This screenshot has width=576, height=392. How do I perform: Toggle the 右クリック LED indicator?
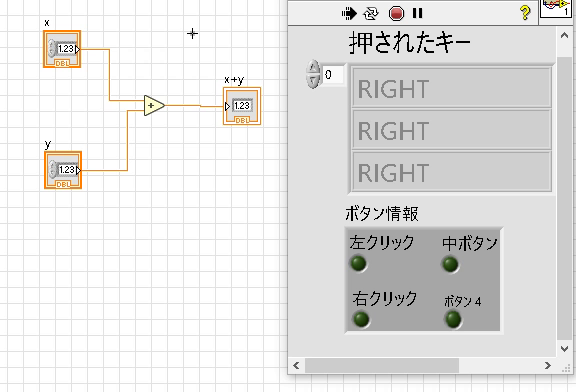(x=361, y=319)
